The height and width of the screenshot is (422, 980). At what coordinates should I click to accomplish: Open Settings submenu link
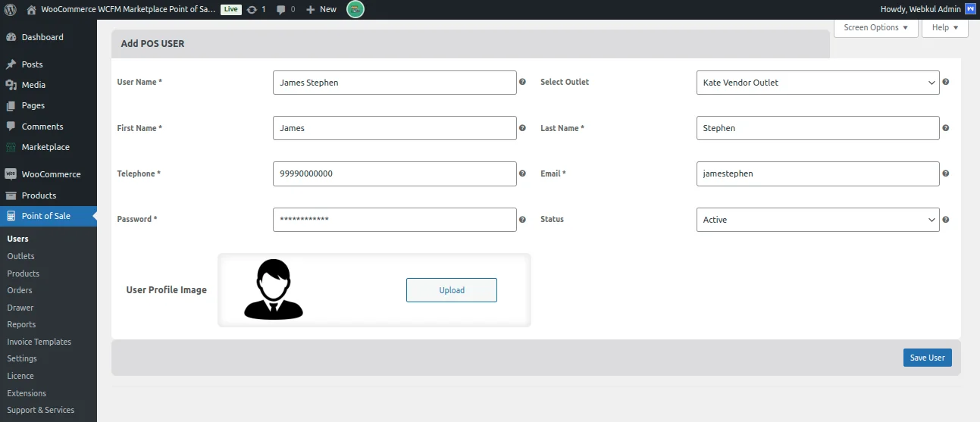point(22,358)
